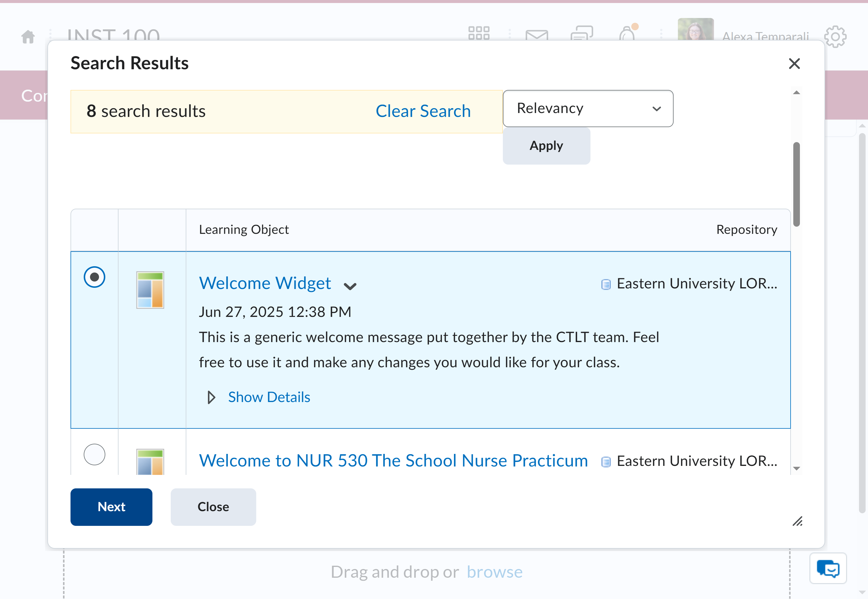Click Clear Search link

click(x=423, y=111)
